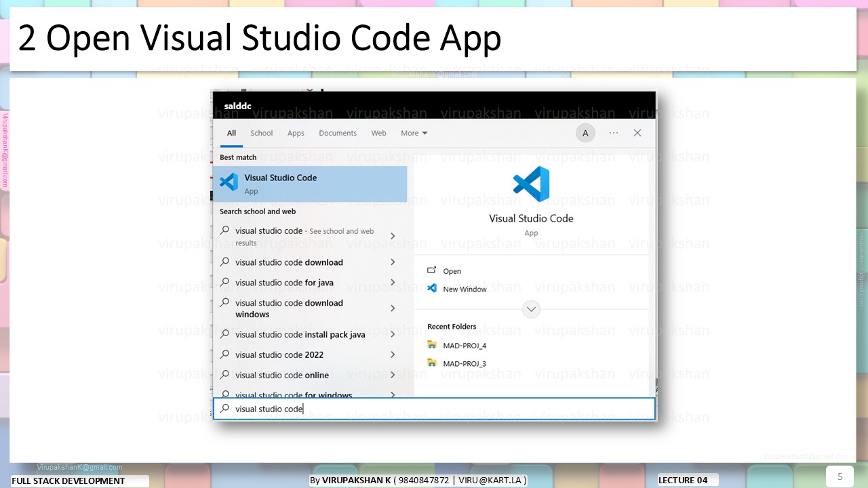Click New Window action
This screenshot has width=868, height=488.
[x=465, y=289]
